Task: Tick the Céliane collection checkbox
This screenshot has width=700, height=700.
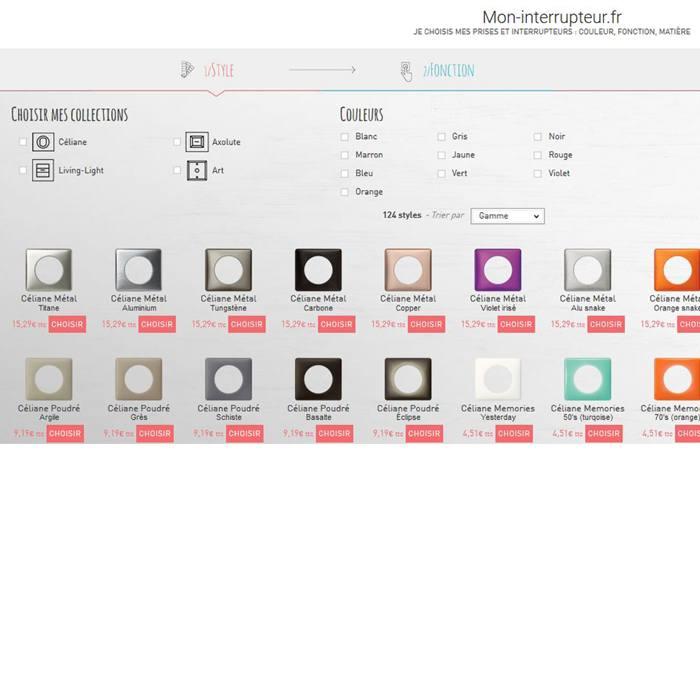Action: [x=23, y=142]
